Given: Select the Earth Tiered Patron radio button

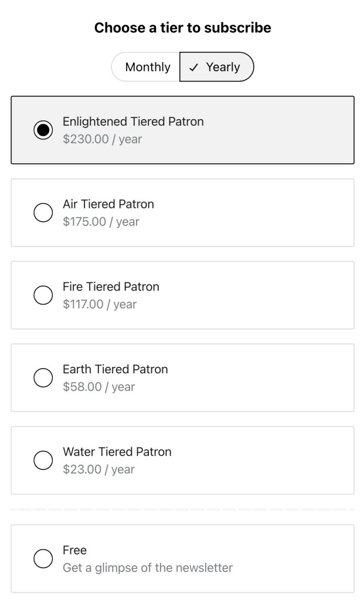Looking at the screenshot, I should click(43, 378).
